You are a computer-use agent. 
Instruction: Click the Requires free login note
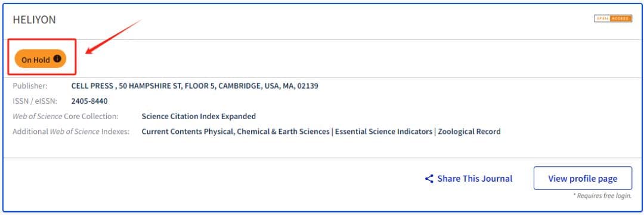(602, 196)
